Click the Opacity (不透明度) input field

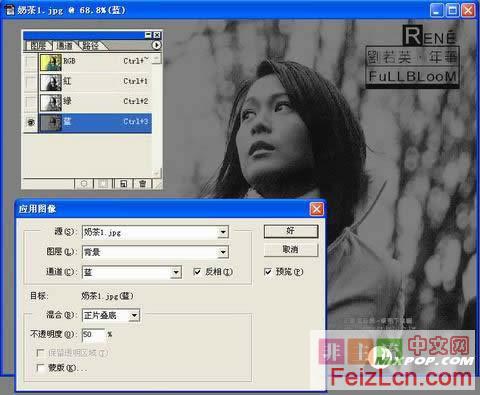coord(93,334)
